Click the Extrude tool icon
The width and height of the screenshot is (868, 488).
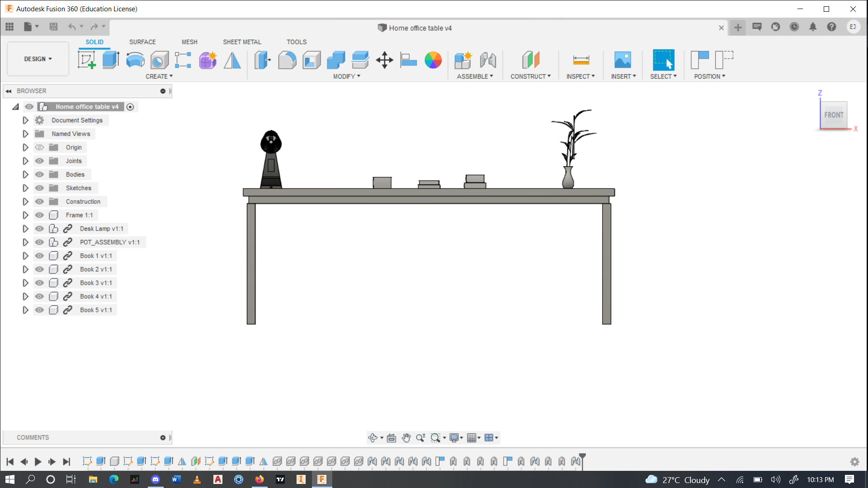[x=110, y=60]
